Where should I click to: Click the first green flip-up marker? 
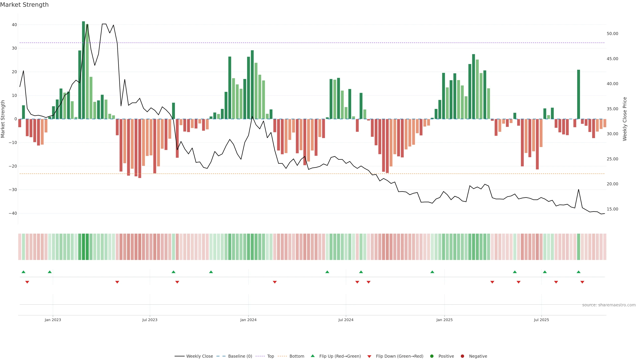coord(23,272)
